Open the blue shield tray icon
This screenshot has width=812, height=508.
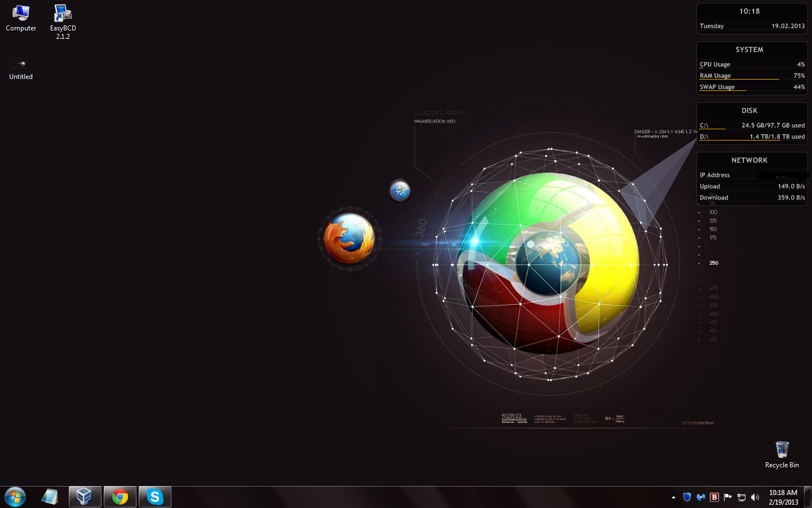coord(687,497)
